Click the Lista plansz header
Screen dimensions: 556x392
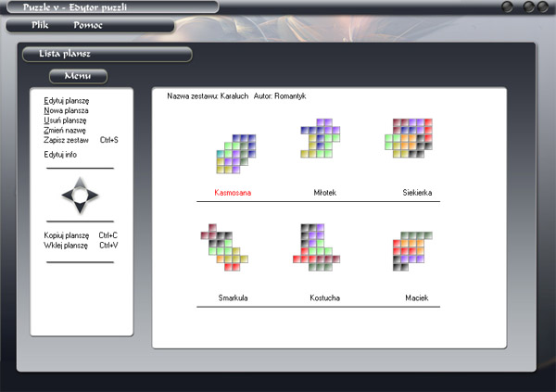[107, 55]
